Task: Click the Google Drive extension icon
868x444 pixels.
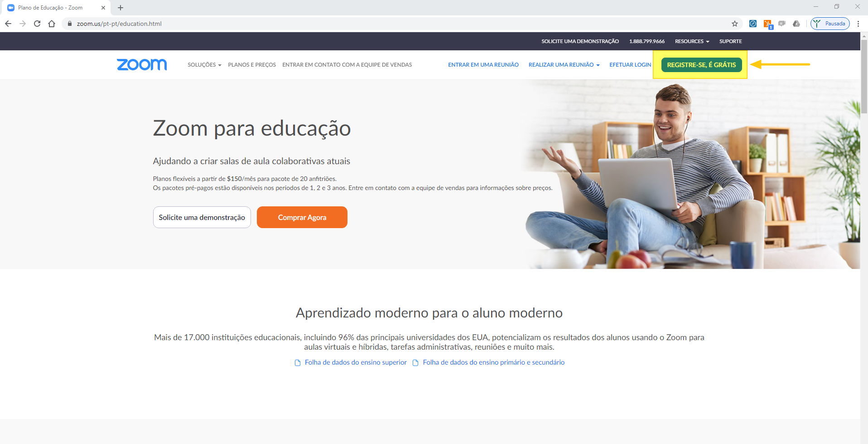Action: point(796,24)
